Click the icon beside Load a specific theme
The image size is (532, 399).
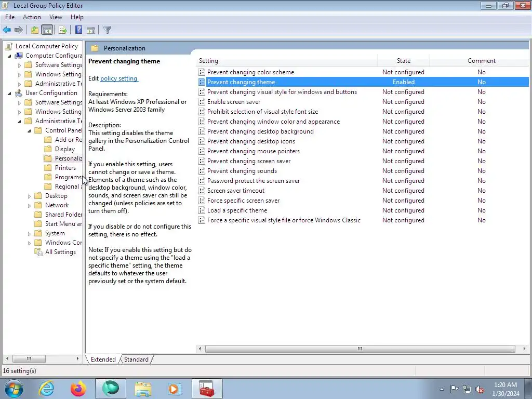202,210
